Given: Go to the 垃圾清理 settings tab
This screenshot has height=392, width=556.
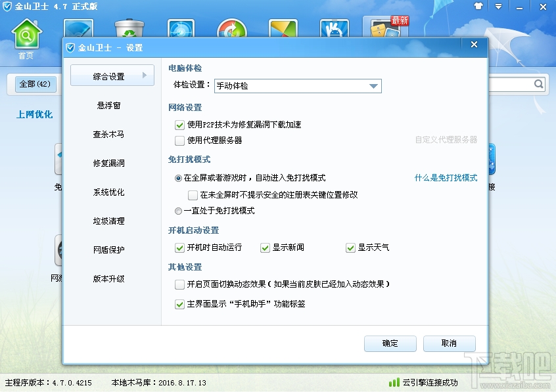Looking at the screenshot, I should (109, 221).
